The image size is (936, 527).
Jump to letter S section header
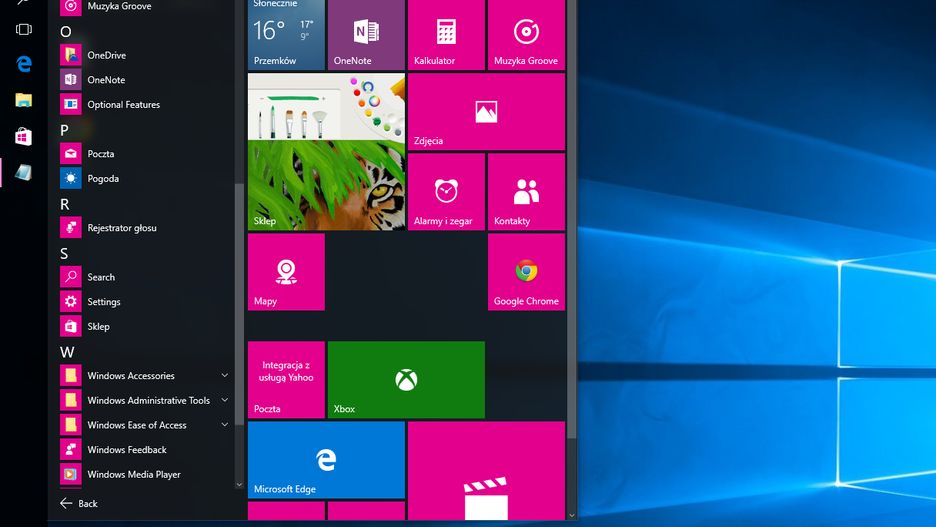(x=64, y=254)
